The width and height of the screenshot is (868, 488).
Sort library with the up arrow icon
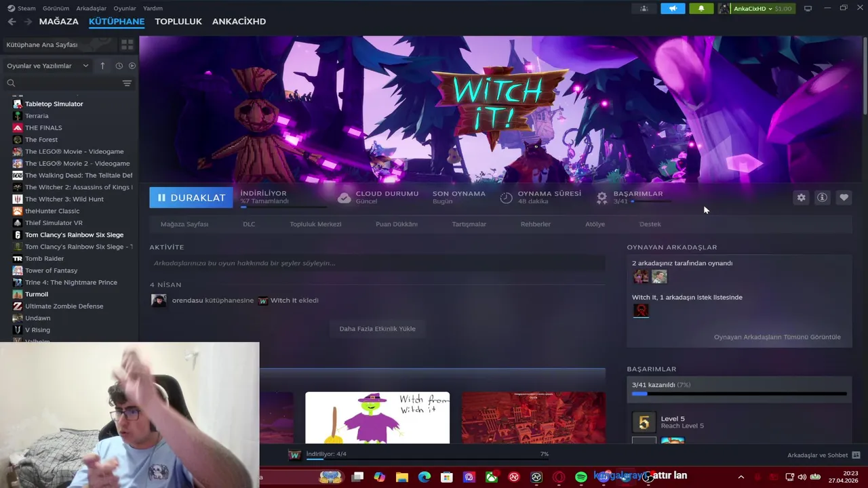point(102,66)
